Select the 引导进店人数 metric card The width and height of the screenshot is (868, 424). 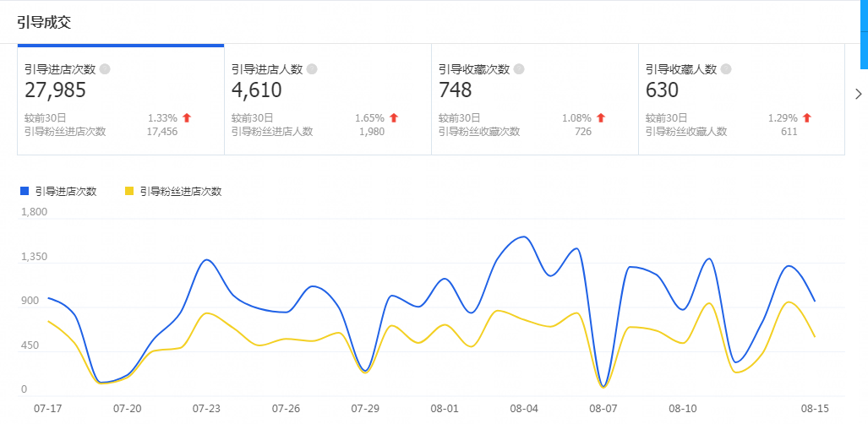(x=328, y=100)
